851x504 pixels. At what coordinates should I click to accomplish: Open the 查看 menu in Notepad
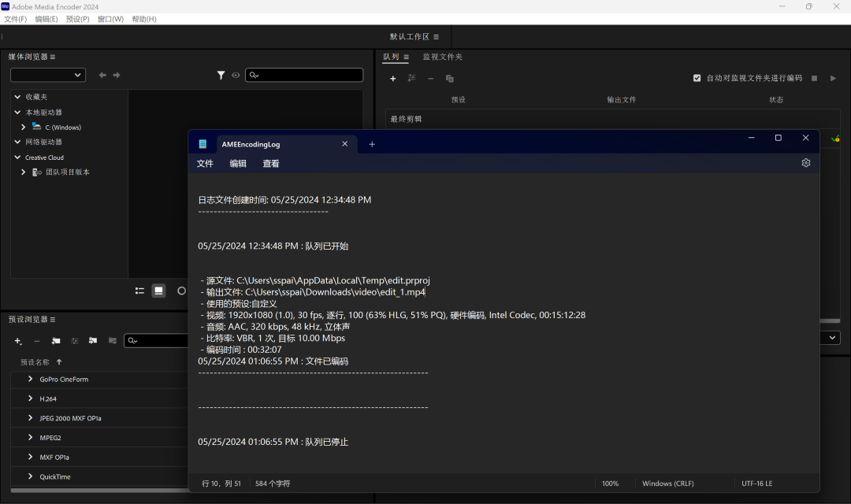(x=271, y=163)
